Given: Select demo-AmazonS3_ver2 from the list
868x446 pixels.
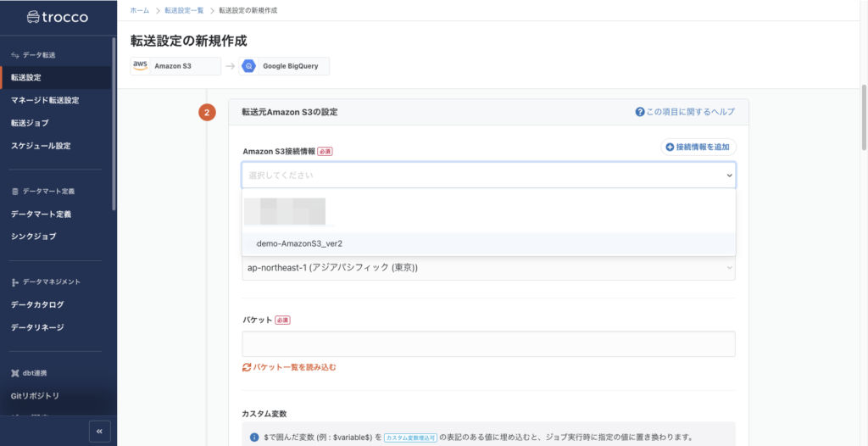Looking at the screenshot, I should 299,243.
